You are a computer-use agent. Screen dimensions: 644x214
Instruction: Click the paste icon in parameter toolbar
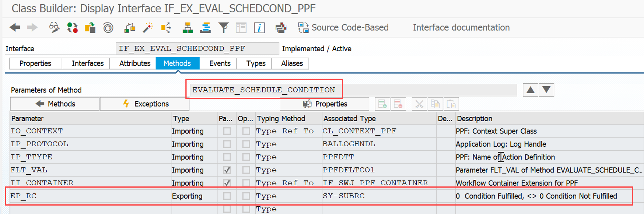[x=451, y=104]
